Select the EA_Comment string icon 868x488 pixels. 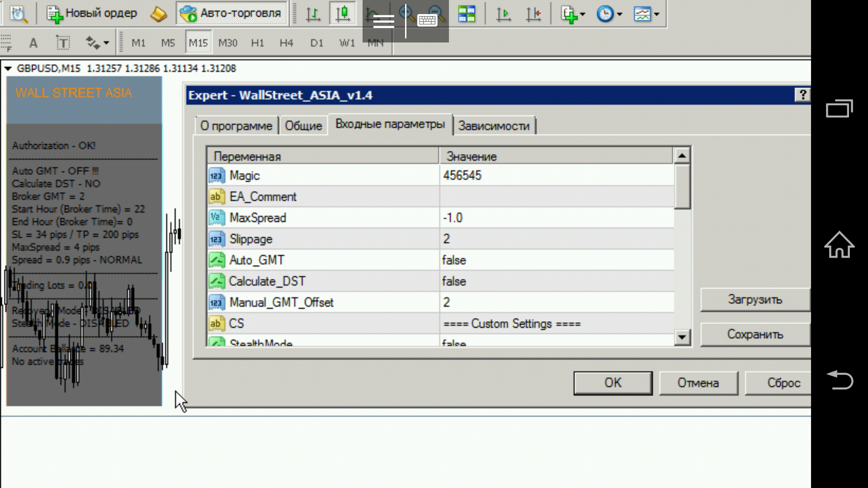(x=217, y=197)
